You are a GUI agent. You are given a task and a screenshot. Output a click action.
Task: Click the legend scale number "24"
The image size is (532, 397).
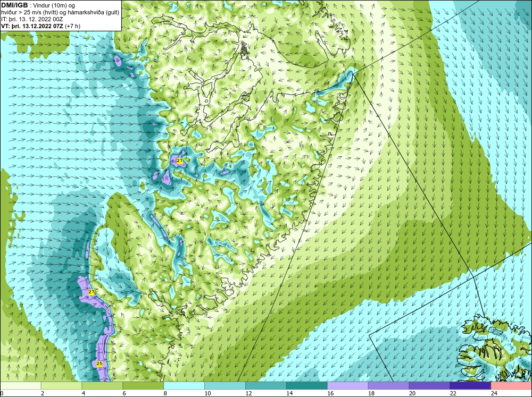[494, 393]
